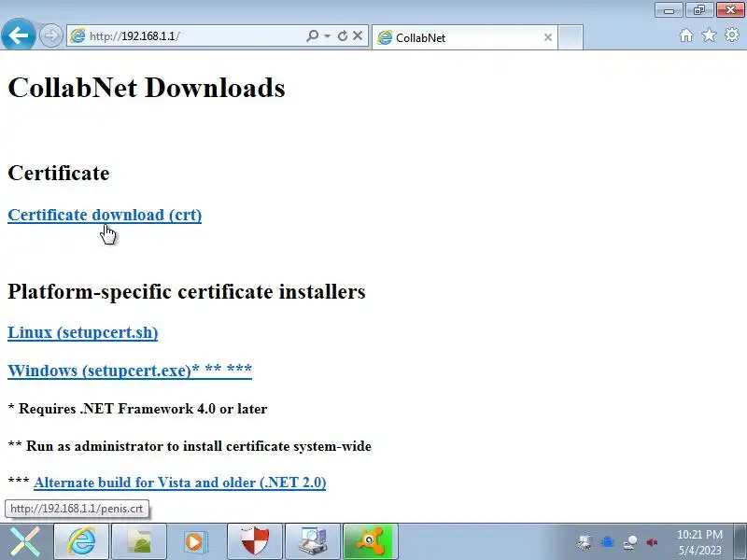This screenshot has height=560, width=747.
Task: Download the Windows (setupcert.exe) installer
Action: point(130,370)
